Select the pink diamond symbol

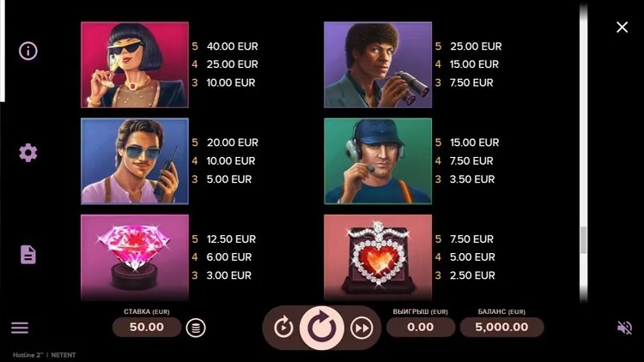pyautogui.click(x=135, y=257)
